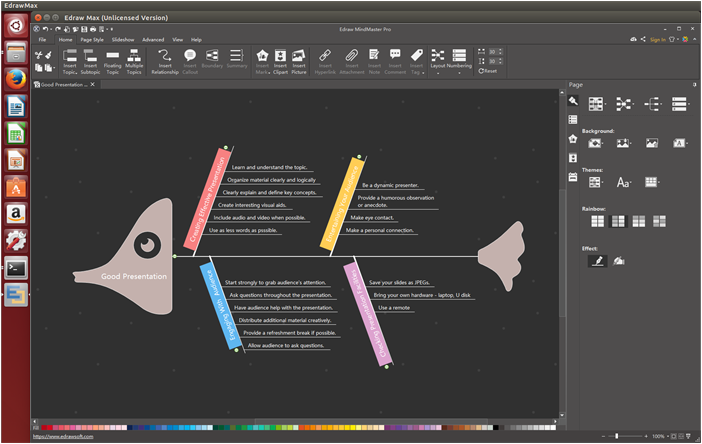
Task: Open the Page Style ribbon tab
Action: [x=91, y=39]
